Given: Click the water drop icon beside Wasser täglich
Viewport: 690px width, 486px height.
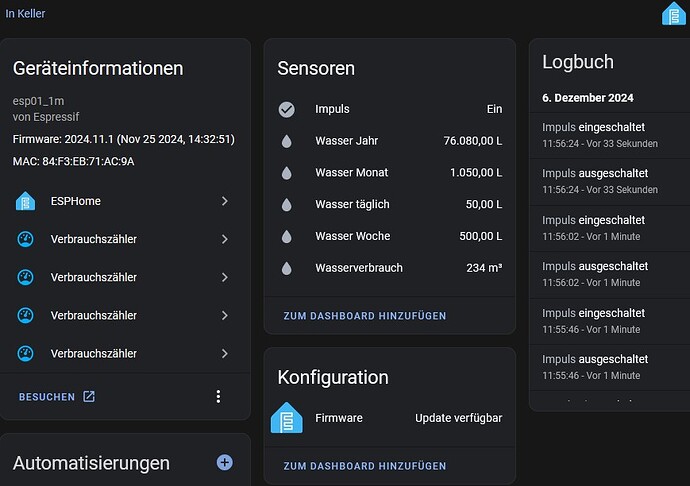Looking at the screenshot, I should click(286, 205).
